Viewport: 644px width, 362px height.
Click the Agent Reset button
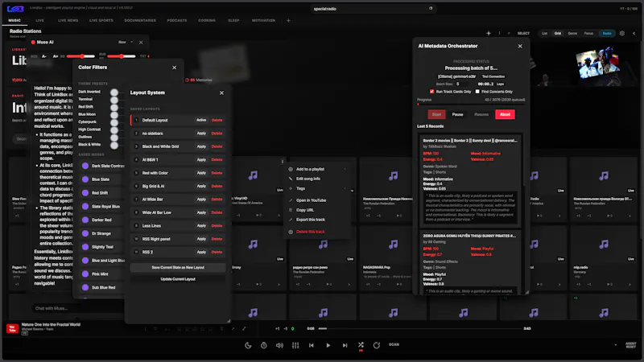pos(631,345)
